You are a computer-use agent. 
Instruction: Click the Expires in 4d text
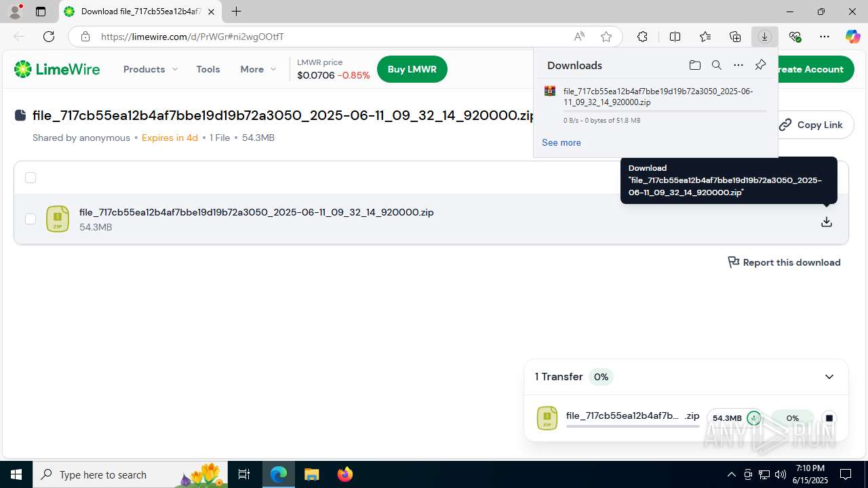tap(170, 138)
